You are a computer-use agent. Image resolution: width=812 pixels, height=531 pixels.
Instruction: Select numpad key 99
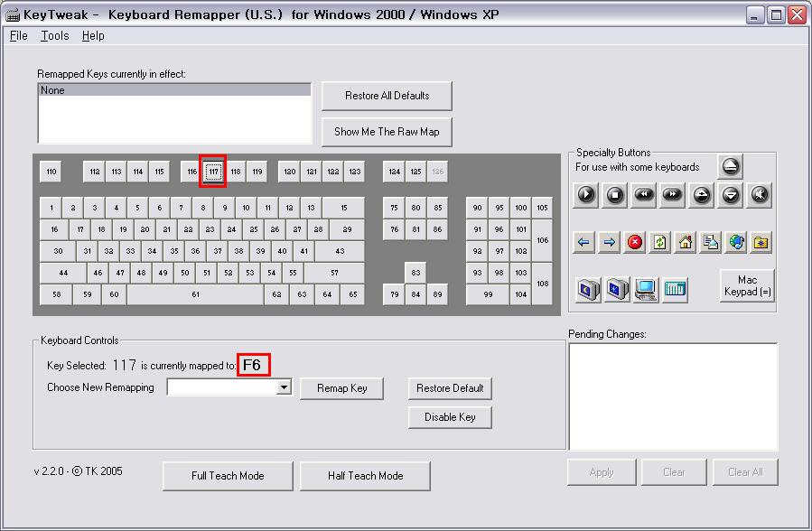(x=488, y=294)
